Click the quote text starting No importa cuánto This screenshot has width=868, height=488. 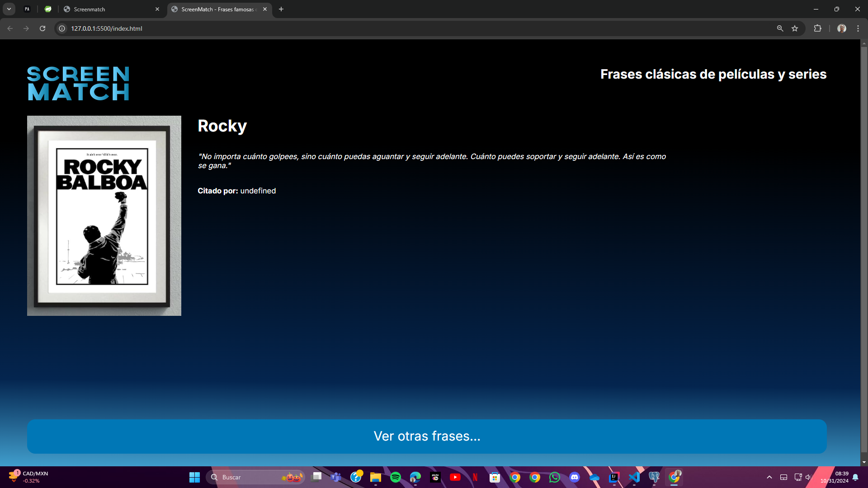click(432, 161)
